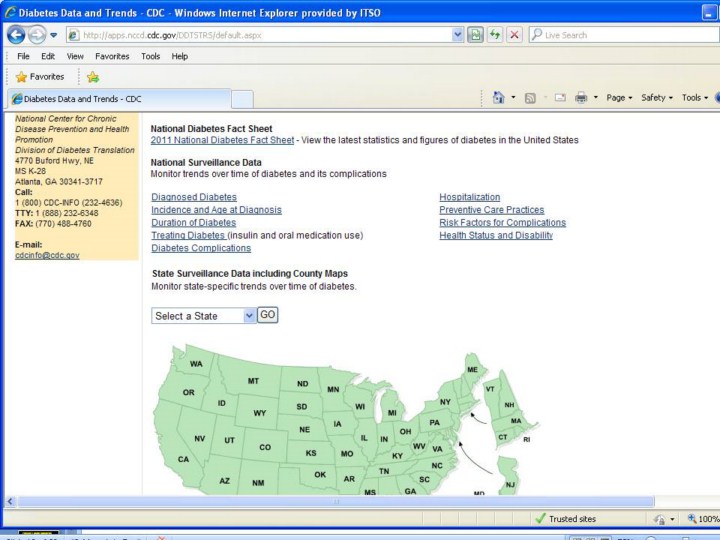The width and height of the screenshot is (720, 540).
Task: Click the Compatibility View icon in address bar
Action: point(476,34)
